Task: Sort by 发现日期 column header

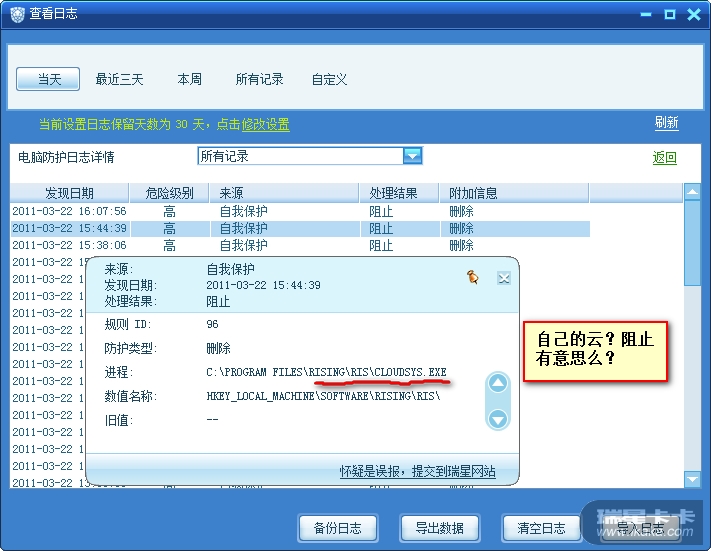Action: click(x=69, y=193)
